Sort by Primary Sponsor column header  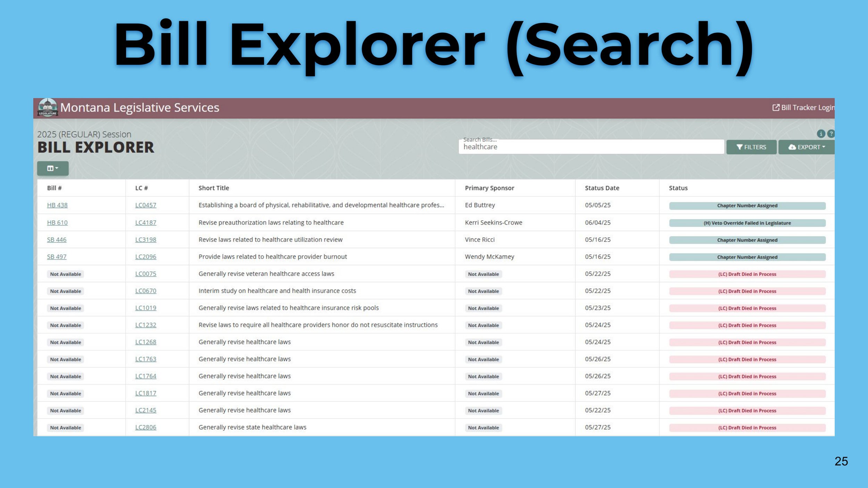point(489,188)
